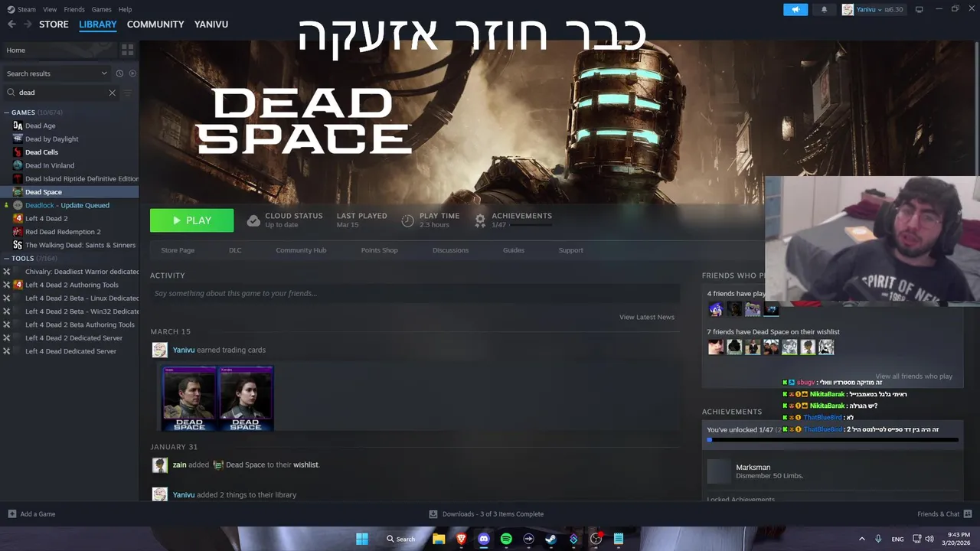Open the Guides link

click(514, 250)
